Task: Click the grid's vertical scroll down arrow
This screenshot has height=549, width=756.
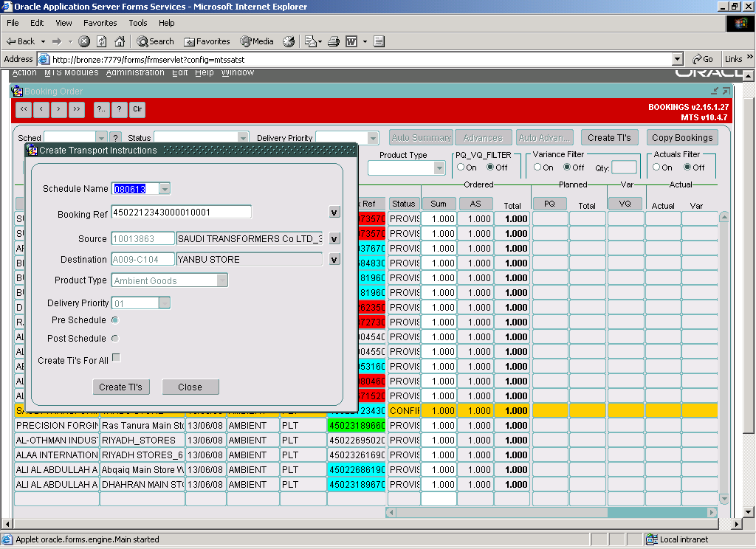Action: 724,498
